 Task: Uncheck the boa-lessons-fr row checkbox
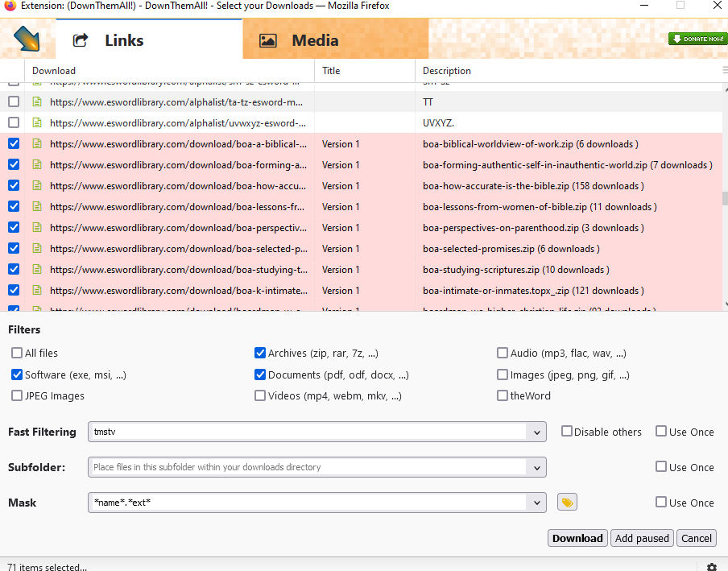pos(14,206)
